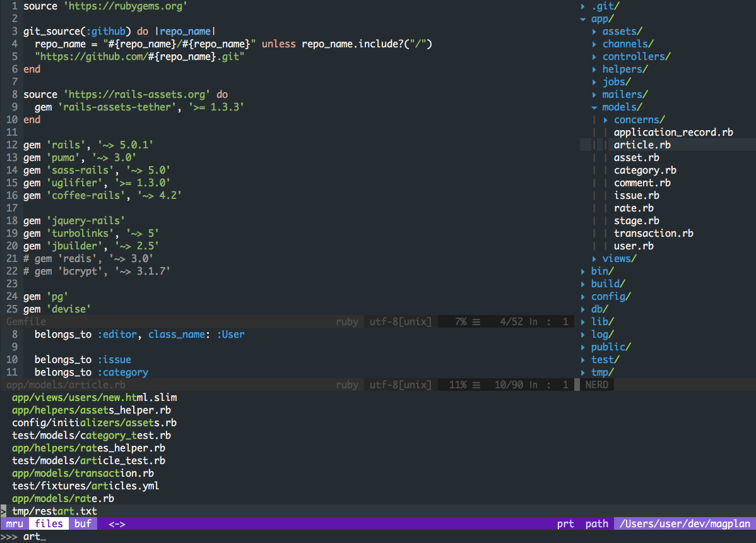Open user.rb in the models folder

(633, 246)
